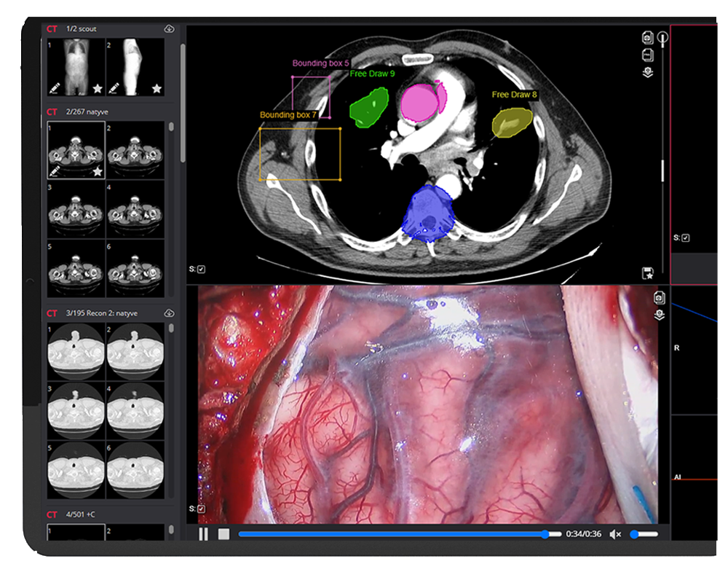Click the pencil icon on natyve thumbnail 1
This screenshot has height=561, width=728.
(55, 171)
